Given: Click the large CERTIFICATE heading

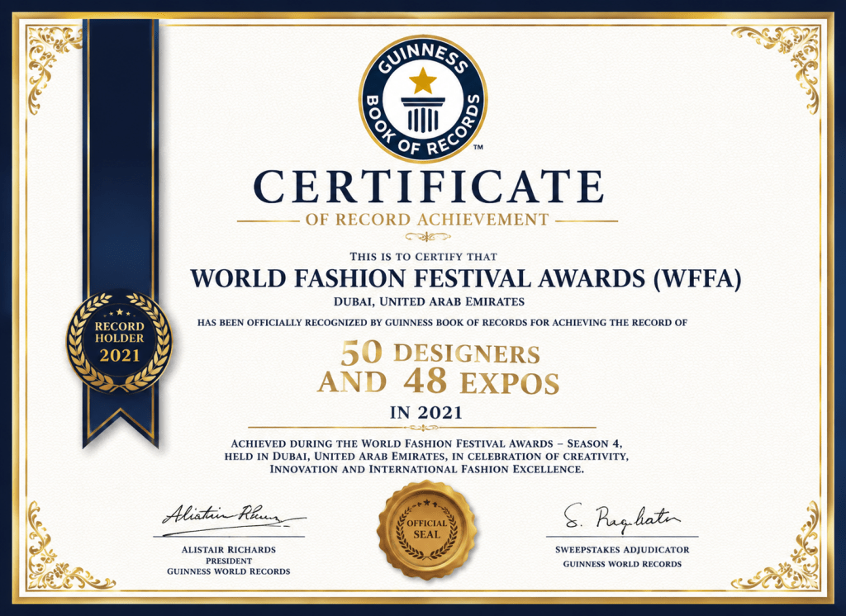Looking at the screenshot, I should pyautogui.click(x=429, y=187).
